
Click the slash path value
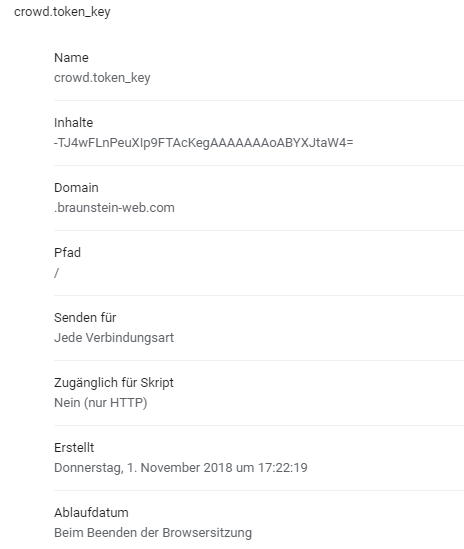(x=56, y=273)
